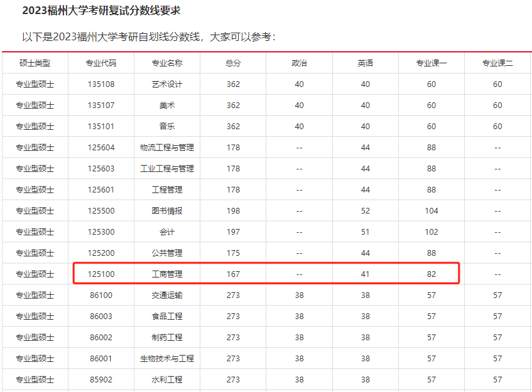
Task: Select the major name 会计
Action: [x=167, y=231]
